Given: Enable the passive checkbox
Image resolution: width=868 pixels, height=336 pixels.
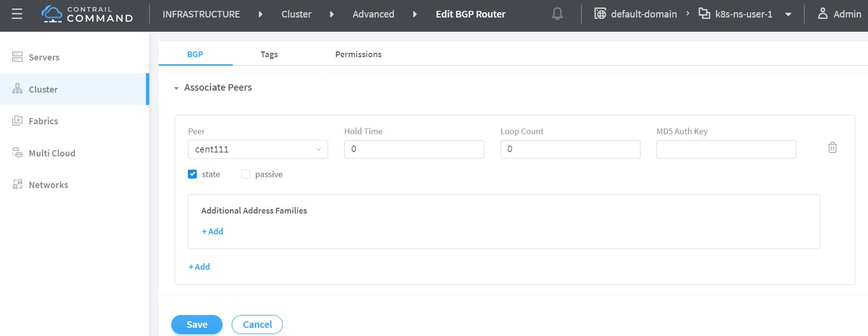Looking at the screenshot, I should [246, 174].
